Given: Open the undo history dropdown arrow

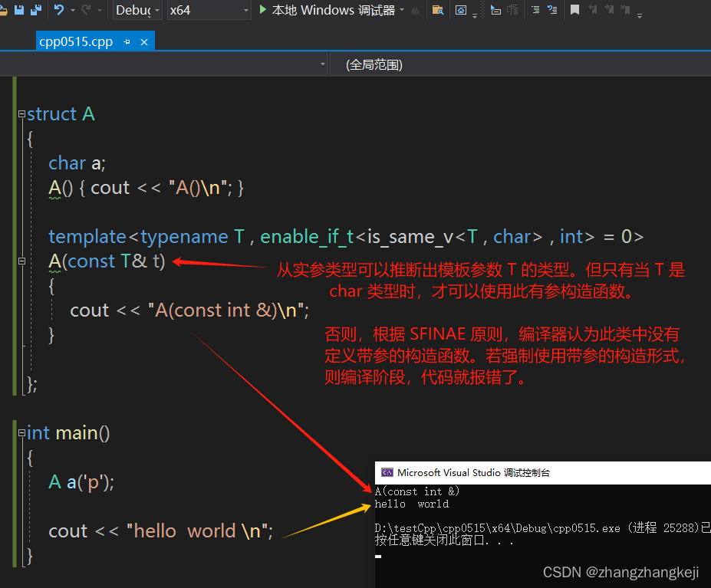Looking at the screenshot, I should click(73, 10).
